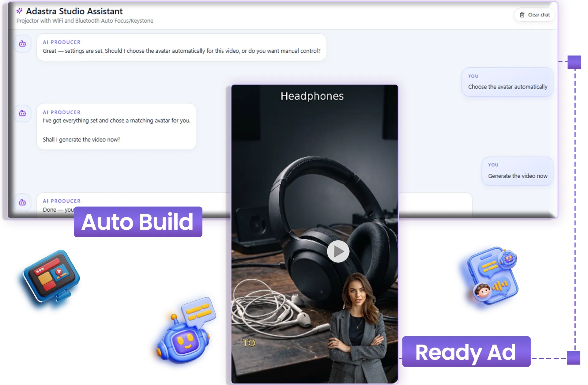Screen dimensions: 588x385
Task: Click the Headphones title on the video
Action: [312, 96]
